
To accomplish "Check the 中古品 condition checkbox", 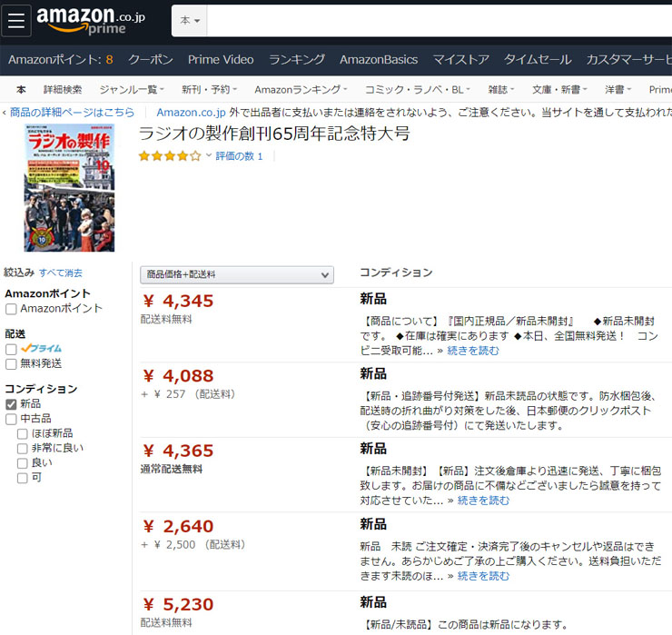I will point(11,419).
